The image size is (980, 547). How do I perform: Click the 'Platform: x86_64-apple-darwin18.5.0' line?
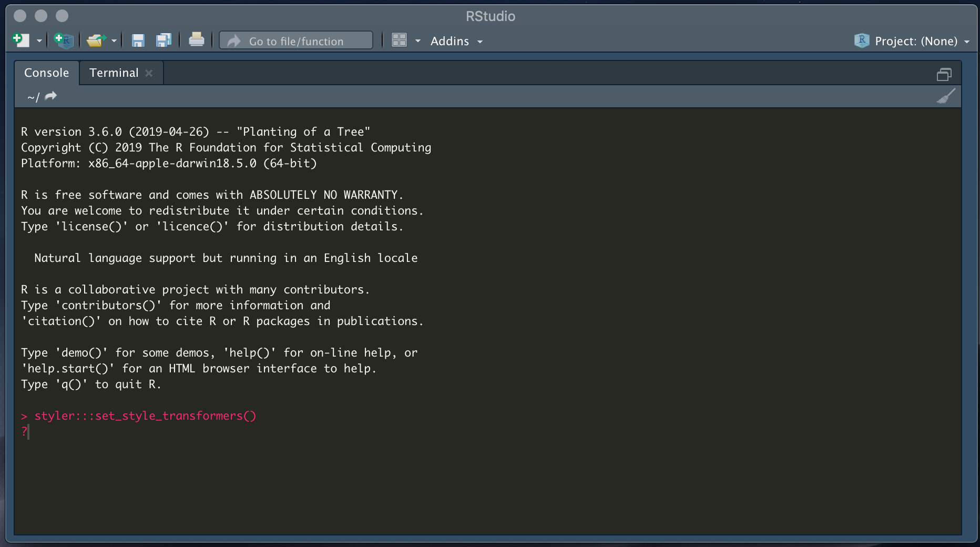[x=169, y=163]
